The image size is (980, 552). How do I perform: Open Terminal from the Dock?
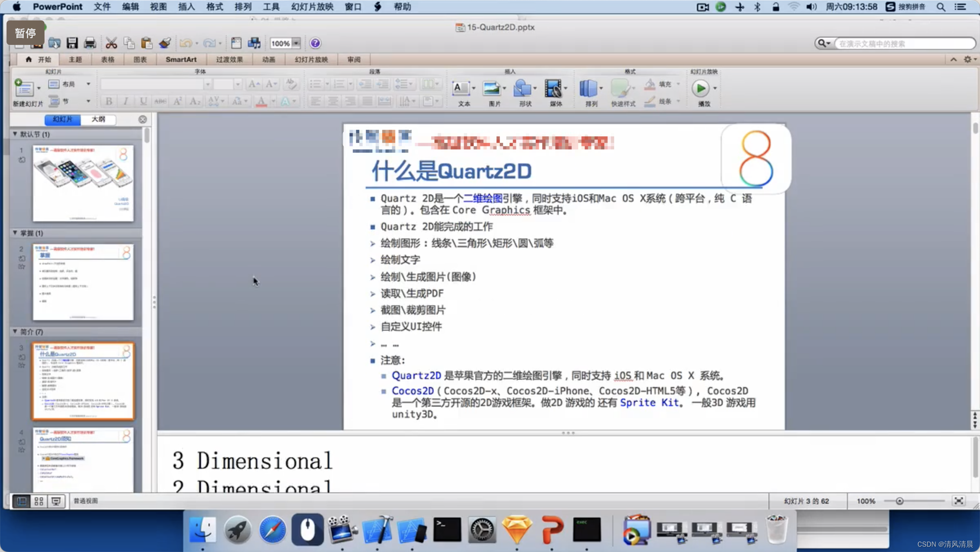coord(447,530)
